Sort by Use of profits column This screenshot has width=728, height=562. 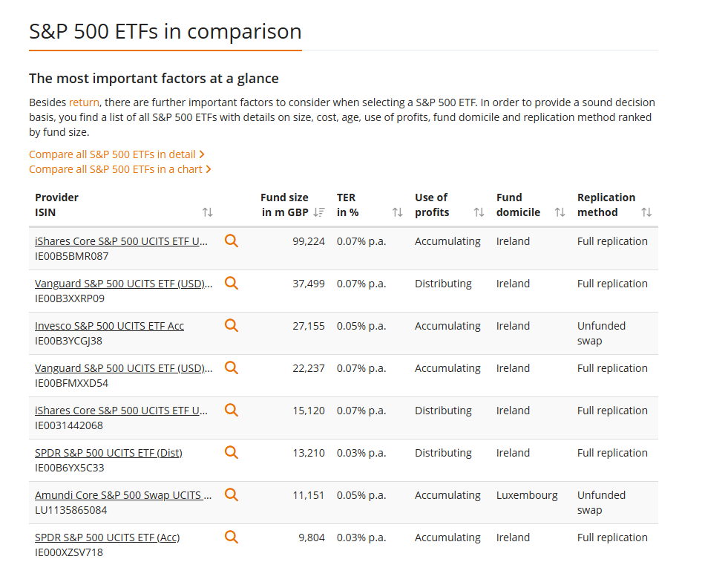[479, 212]
